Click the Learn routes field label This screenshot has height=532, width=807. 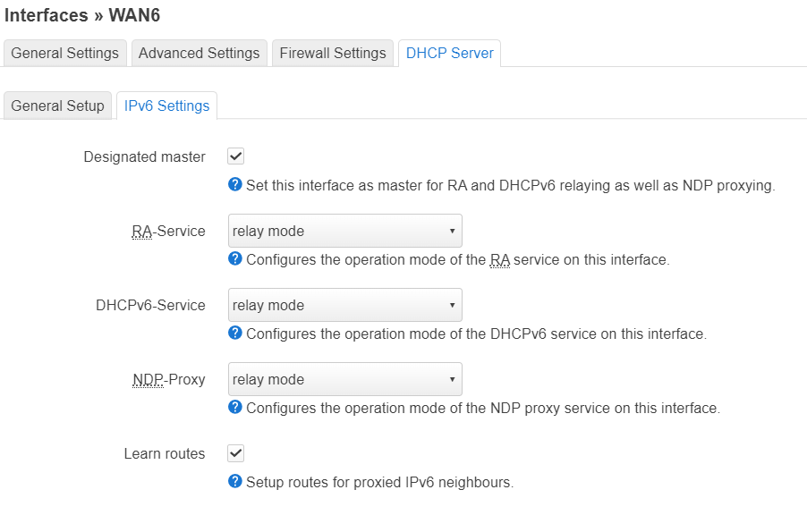pos(164,454)
